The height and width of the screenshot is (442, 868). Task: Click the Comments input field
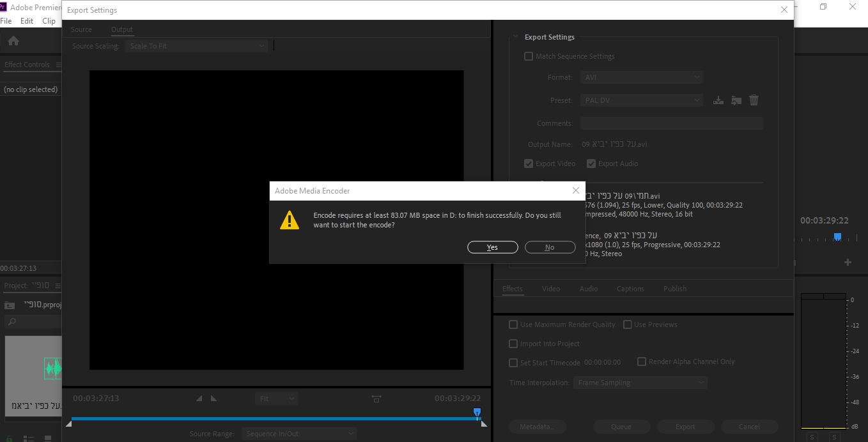(x=672, y=123)
